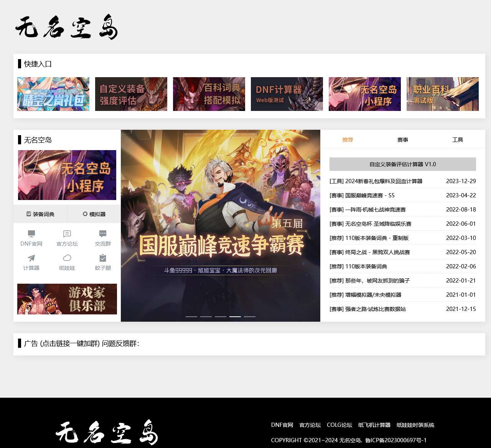491x448 pixels.
Task: Click the 晴空之岚礼包 banner
Action: tap(53, 94)
